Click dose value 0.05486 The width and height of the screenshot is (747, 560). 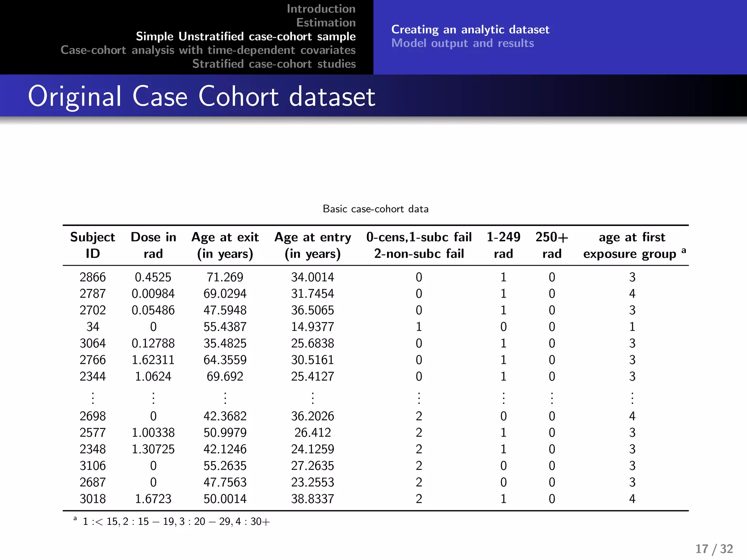coord(153,310)
